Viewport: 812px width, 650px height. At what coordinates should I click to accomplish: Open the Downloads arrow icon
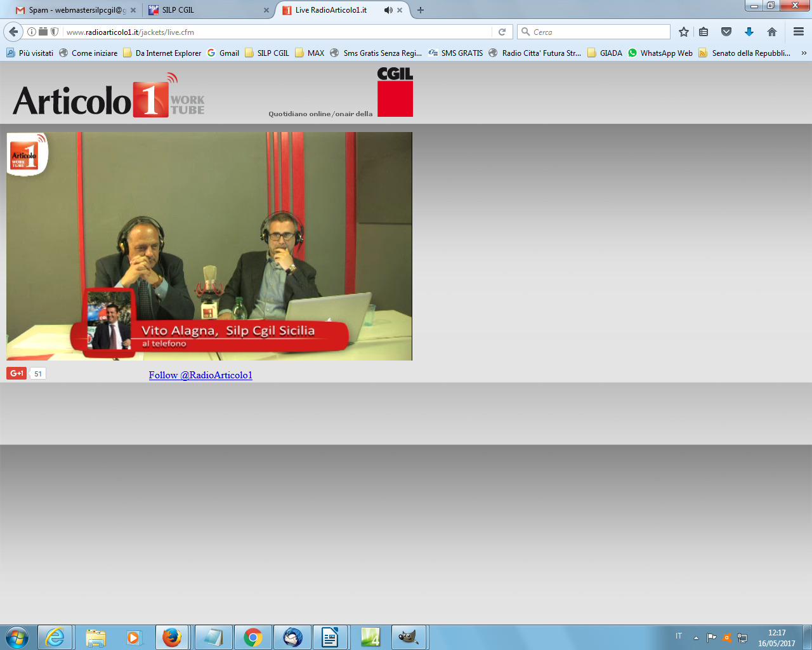pos(749,32)
